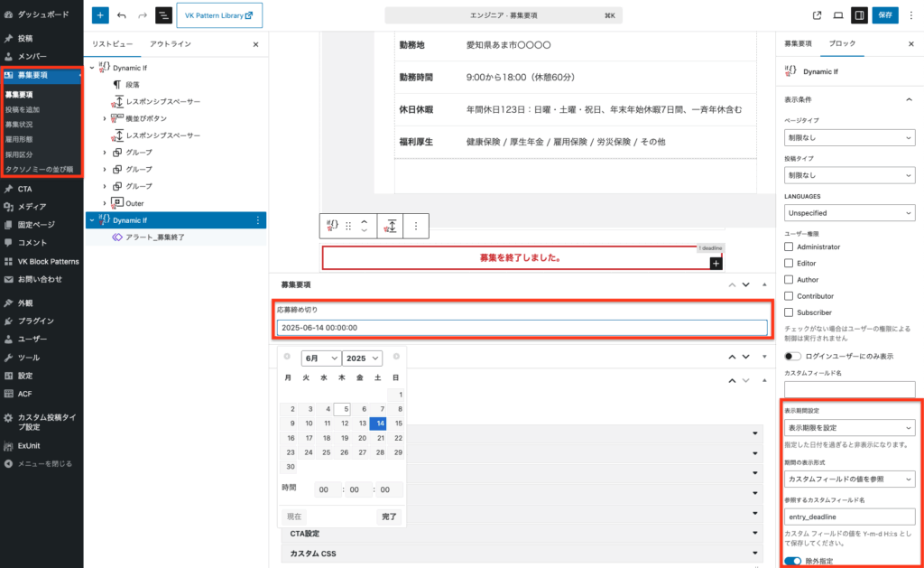Switch to the アウトライン tab
Viewport: 924px width, 568px height.
click(170, 44)
